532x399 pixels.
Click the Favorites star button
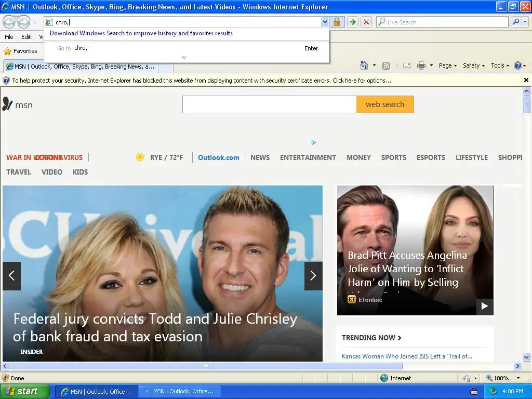(x=20, y=51)
